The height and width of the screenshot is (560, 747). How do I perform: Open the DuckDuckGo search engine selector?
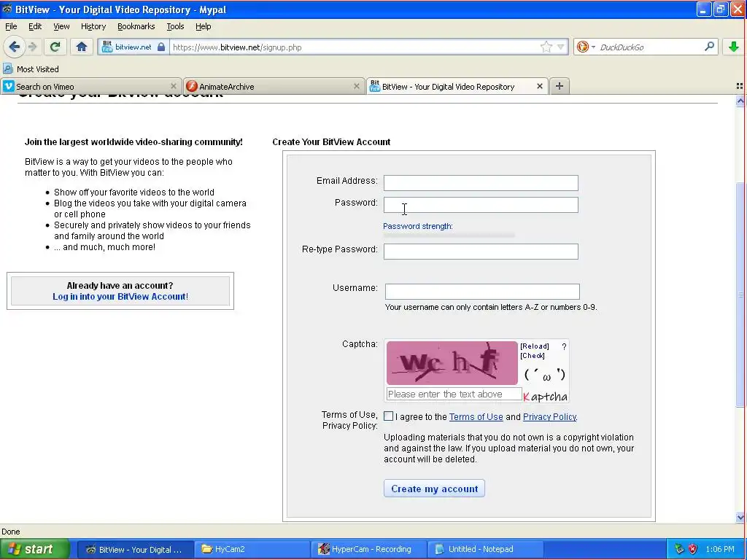point(586,47)
